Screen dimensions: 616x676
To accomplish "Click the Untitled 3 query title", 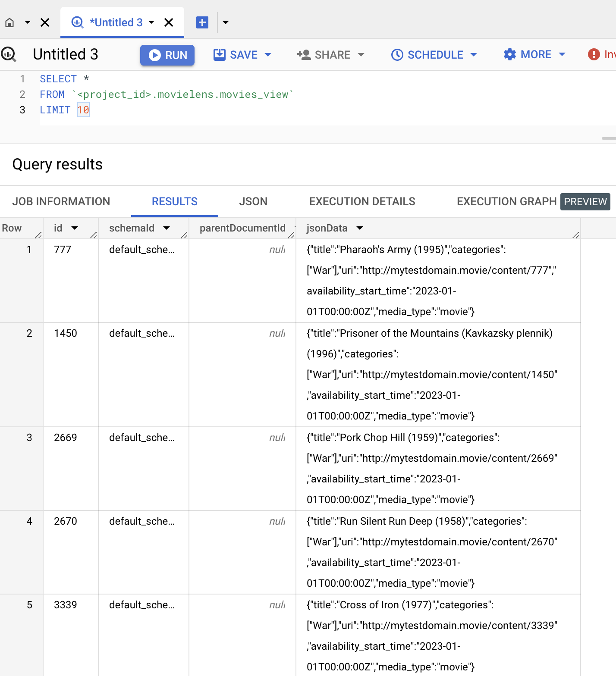I will [66, 54].
